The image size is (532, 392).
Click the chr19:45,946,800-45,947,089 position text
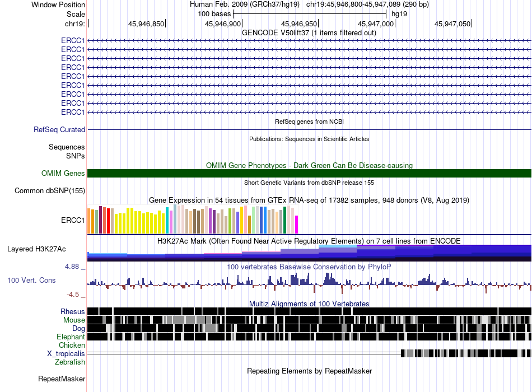click(367, 4)
